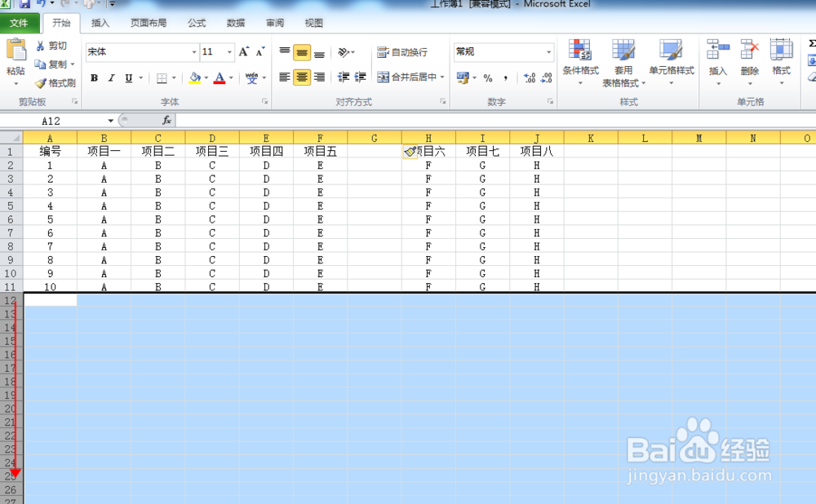Toggle top vertical alignment
816x504 pixels.
285,52
